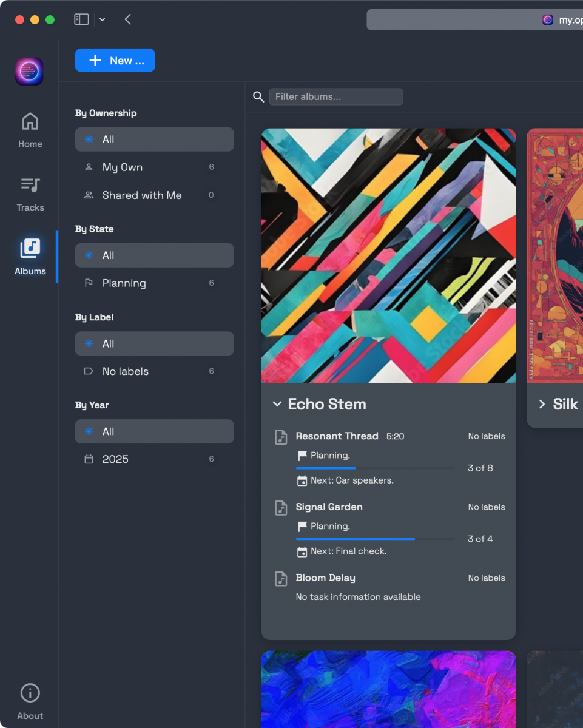Click the app logo in the sidebar
The width and height of the screenshot is (583, 728).
29,72
